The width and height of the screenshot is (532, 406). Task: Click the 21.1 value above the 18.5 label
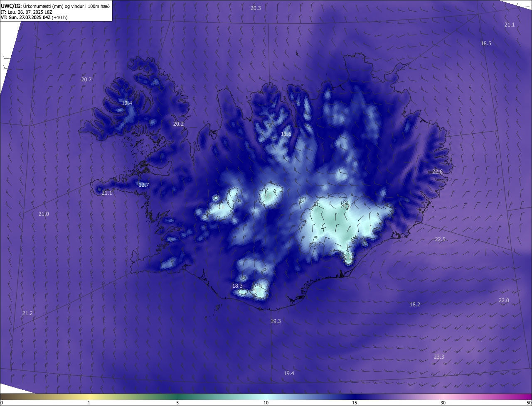(510, 24)
